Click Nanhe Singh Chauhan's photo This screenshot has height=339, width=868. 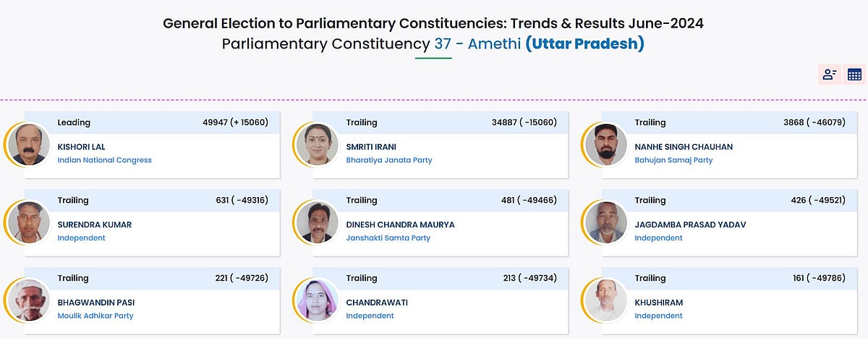click(607, 144)
